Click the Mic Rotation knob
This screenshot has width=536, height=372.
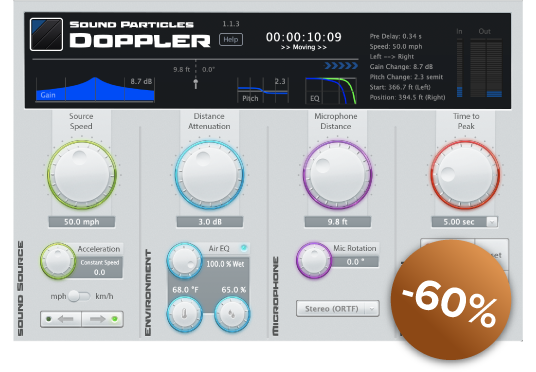click(313, 261)
